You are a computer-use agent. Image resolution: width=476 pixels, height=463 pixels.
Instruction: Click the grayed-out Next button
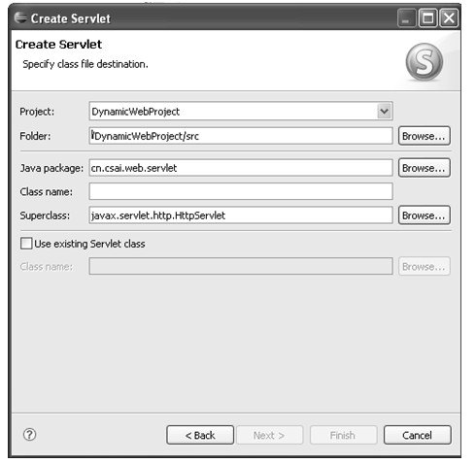click(270, 435)
